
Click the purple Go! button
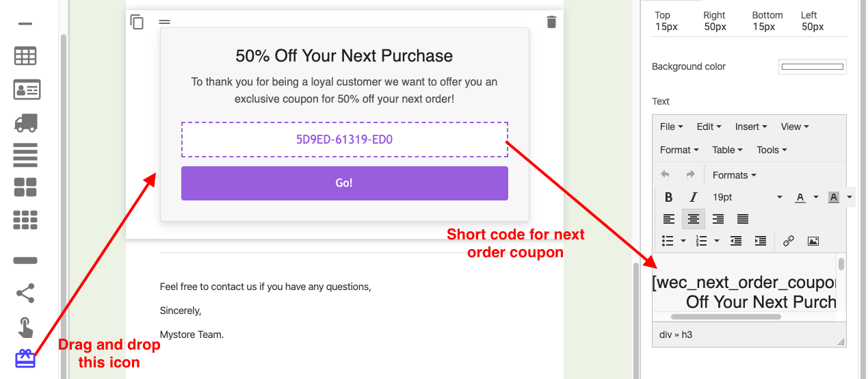pyautogui.click(x=344, y=183)
